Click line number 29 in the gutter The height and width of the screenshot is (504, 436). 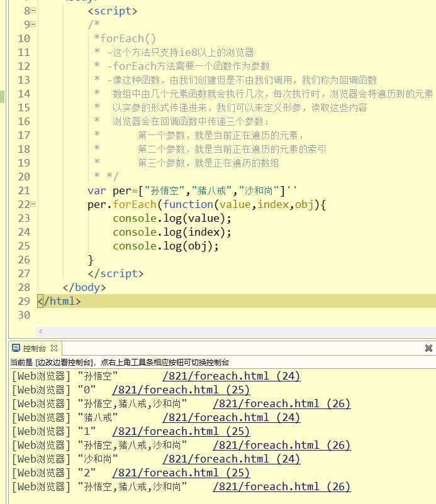click(x=24, y=301)
